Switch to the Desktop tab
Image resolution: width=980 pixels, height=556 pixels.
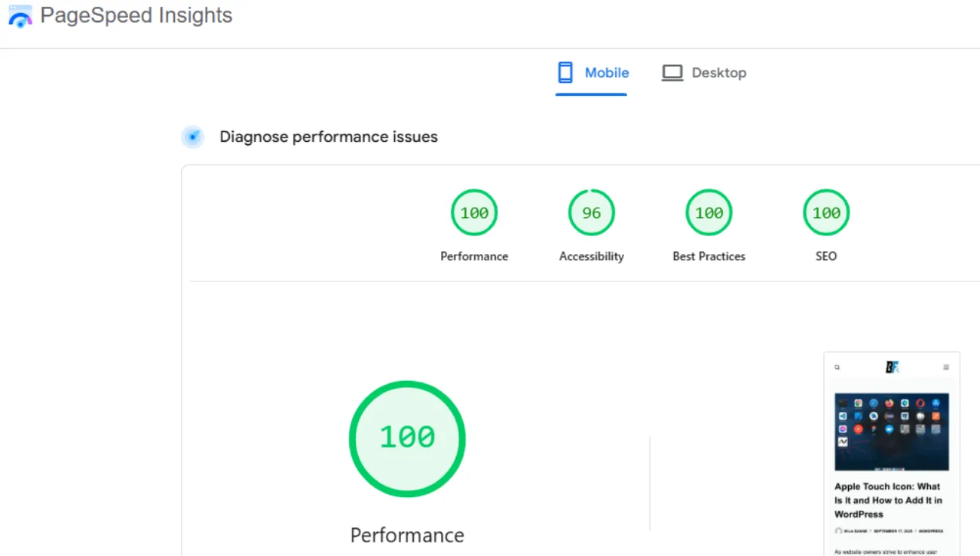pos(718,72)
